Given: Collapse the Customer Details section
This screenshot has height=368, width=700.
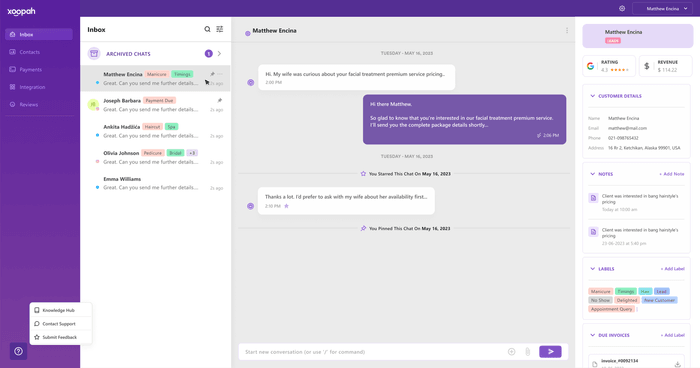Looking at the screenshot, I should coord(592,96).
